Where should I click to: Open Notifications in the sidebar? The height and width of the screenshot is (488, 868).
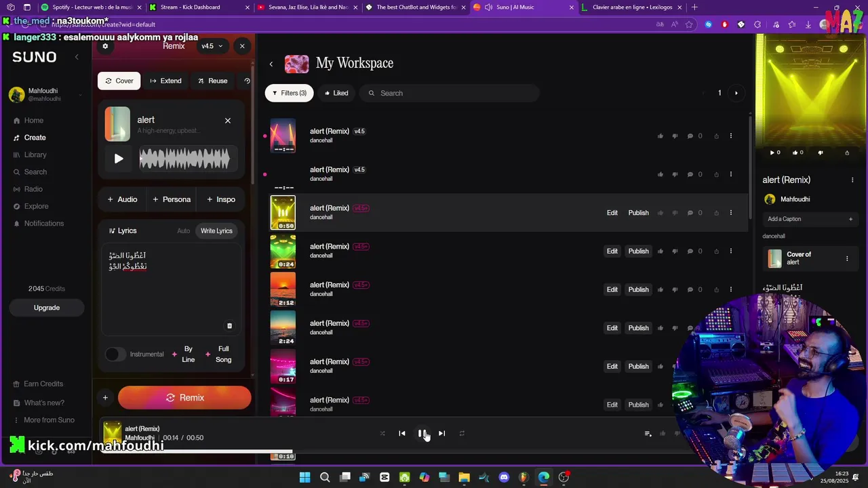click(x=39, y=224)
